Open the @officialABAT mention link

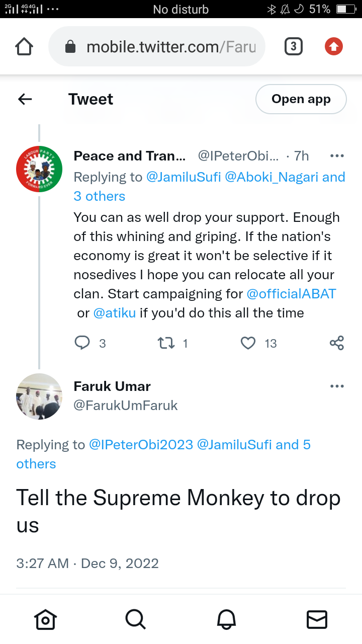pyautogui.click(x=291, y=294)
